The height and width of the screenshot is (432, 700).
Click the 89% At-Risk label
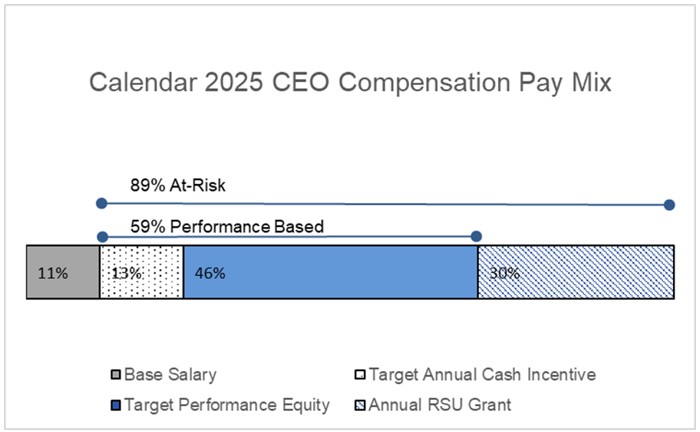tap(178, 185)
